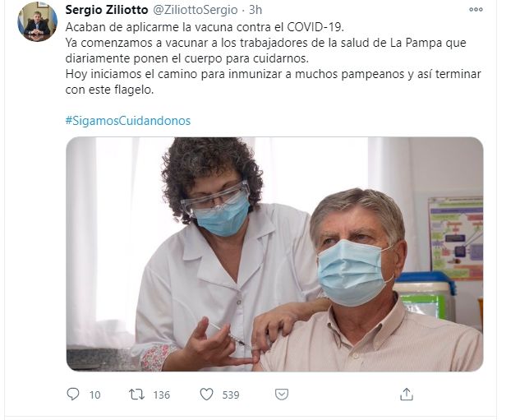Retweet this post using the arrows icon
The height and width of the screenshot is (420, 520).
136,395
